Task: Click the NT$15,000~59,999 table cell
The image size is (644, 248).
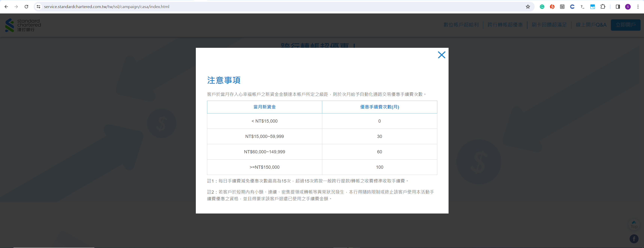Action: coord(265,136)
